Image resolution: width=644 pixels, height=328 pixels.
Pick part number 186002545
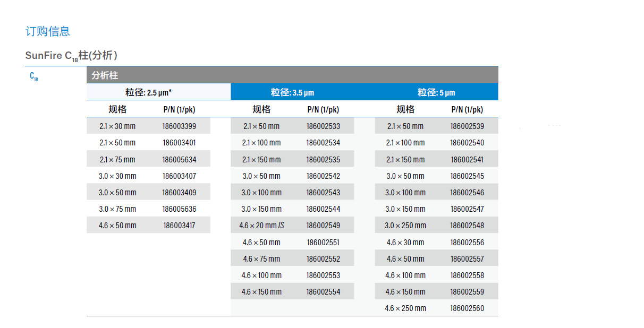pos(467,176)
